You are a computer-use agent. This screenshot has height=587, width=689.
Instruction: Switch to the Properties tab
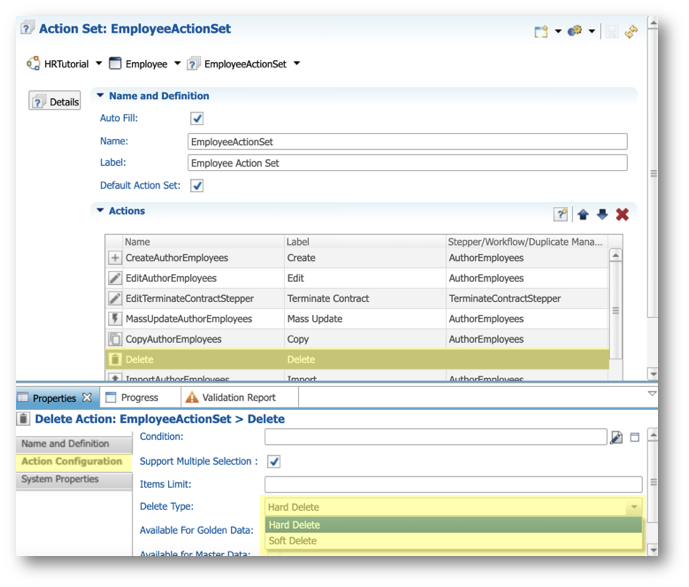click(54, 398)
